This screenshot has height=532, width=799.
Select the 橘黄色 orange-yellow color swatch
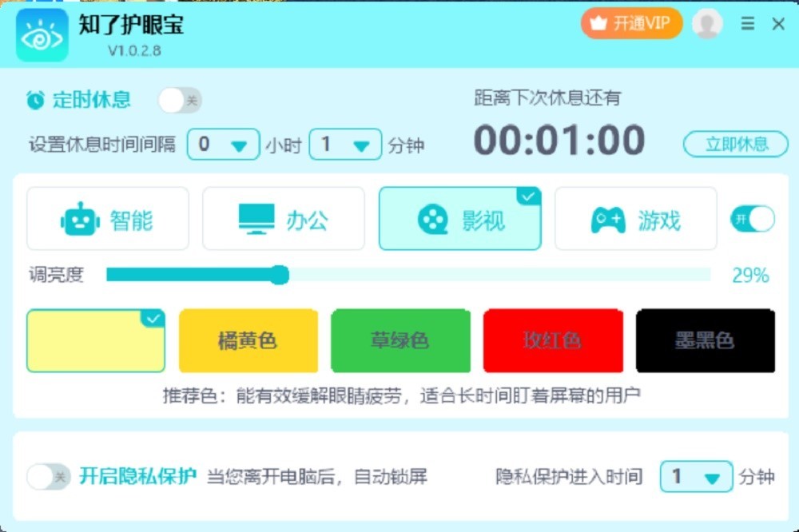[248, 340]
